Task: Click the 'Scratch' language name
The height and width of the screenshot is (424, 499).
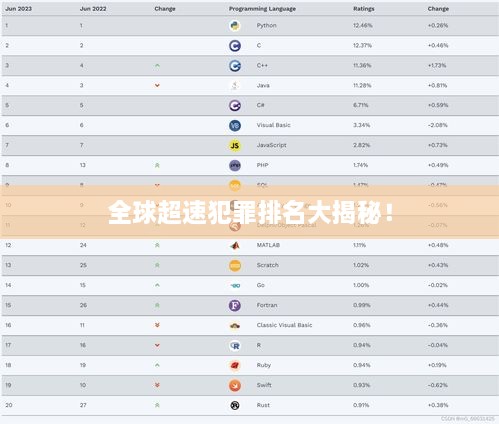Action: [268, 265]
